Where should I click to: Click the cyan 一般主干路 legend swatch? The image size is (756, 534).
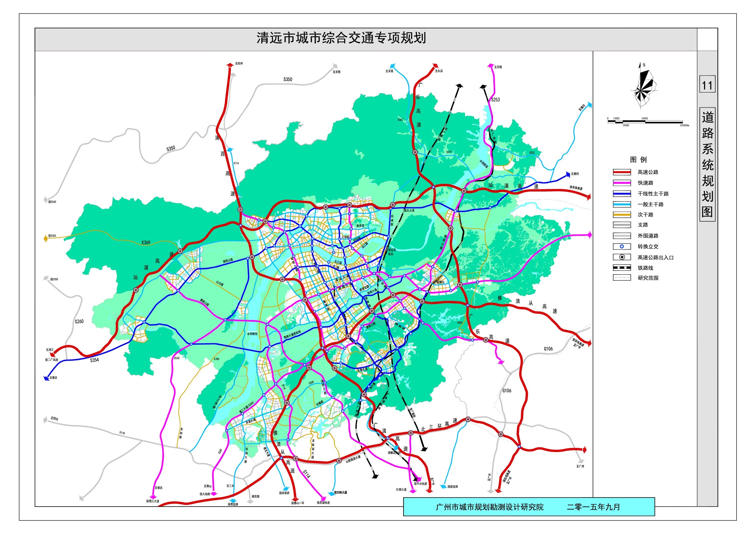coord(622,204)
